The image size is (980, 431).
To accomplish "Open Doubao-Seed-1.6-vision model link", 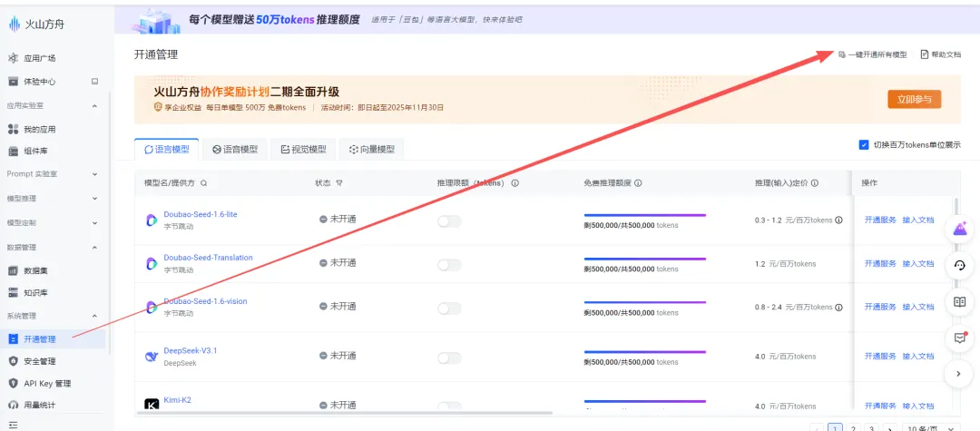I will click(205, 301).
